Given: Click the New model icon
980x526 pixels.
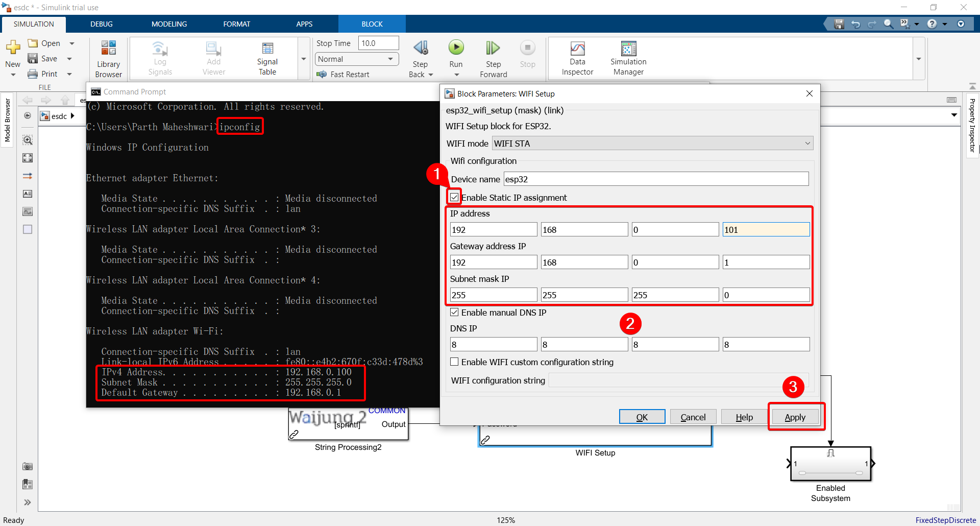Looking at the screenshot, I should [x=13, y=48].
